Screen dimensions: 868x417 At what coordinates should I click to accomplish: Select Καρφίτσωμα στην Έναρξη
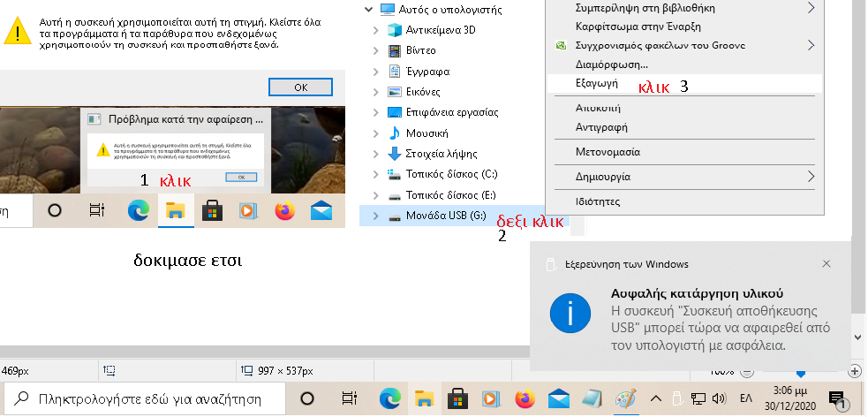click(685, 27)
